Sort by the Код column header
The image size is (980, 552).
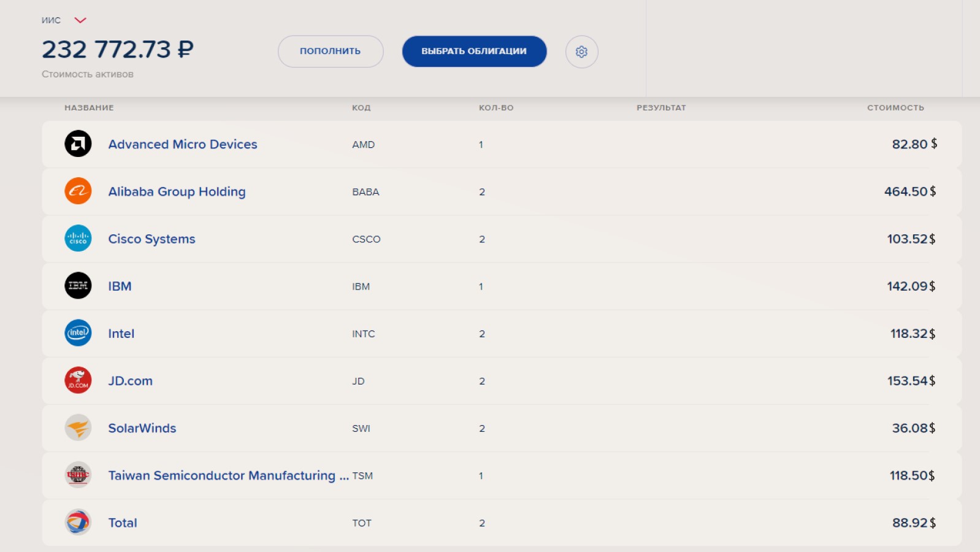(x=361, y=107)
